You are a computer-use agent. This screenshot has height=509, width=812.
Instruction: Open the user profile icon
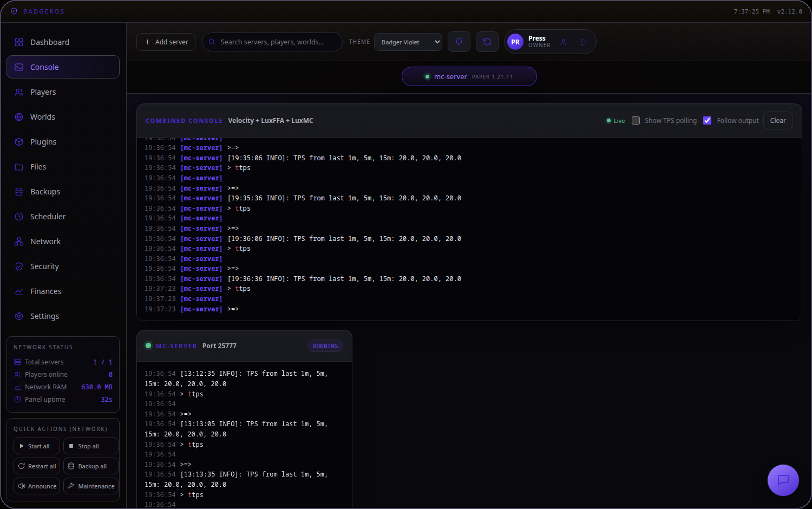click(563, 42)
